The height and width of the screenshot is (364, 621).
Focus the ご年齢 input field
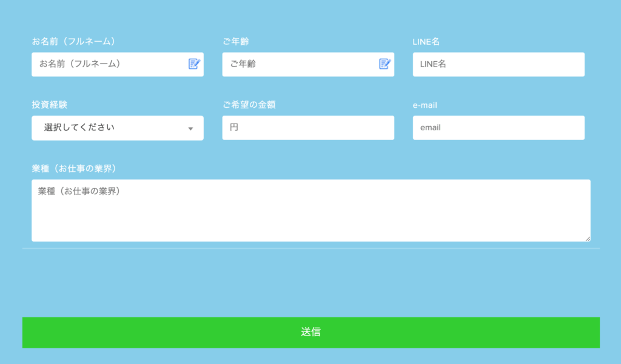[308, 64]
